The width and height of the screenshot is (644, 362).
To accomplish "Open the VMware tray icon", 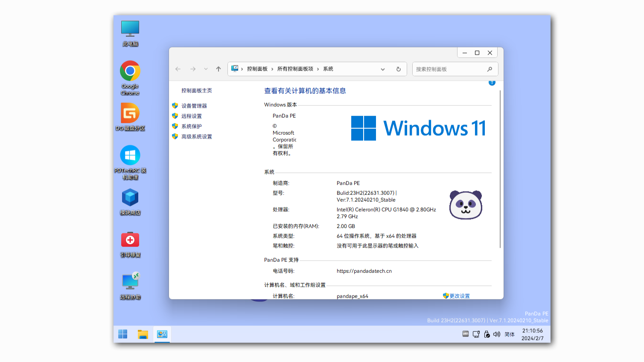I will (x=464, y=334).
